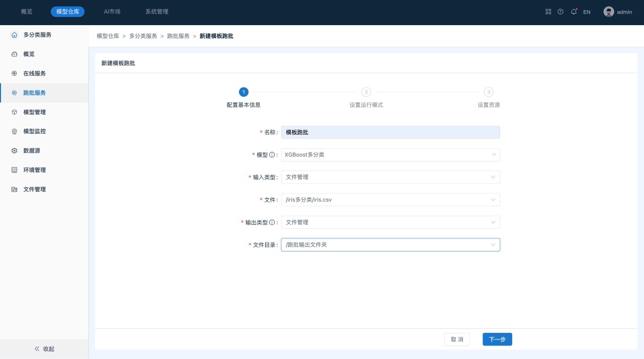Click the admin user avatar
Screen dimensions: 644x359
click(609, 12)
